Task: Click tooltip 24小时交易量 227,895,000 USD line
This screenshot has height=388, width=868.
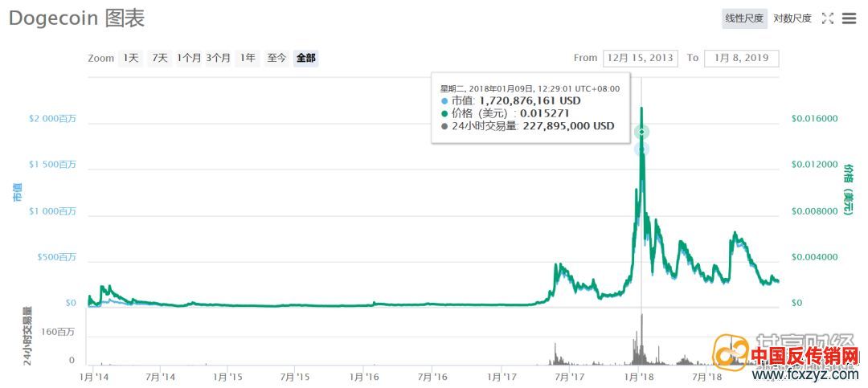Action: 527,125
